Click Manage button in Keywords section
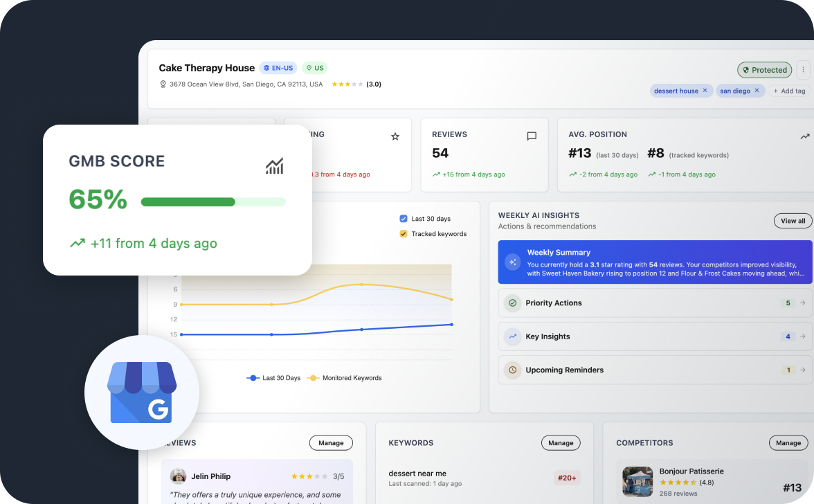Viewport: 814px width, 504px height. pyautogui.click(x=561, y=443)
